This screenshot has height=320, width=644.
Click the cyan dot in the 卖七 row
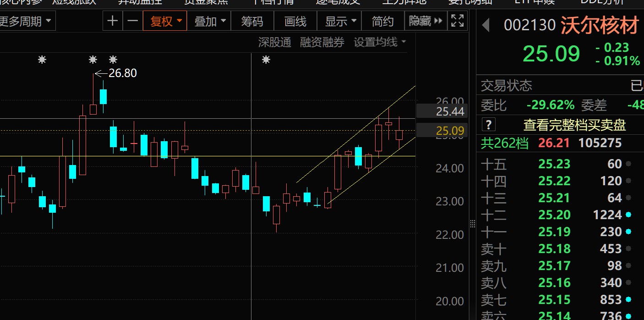(628, 299)
